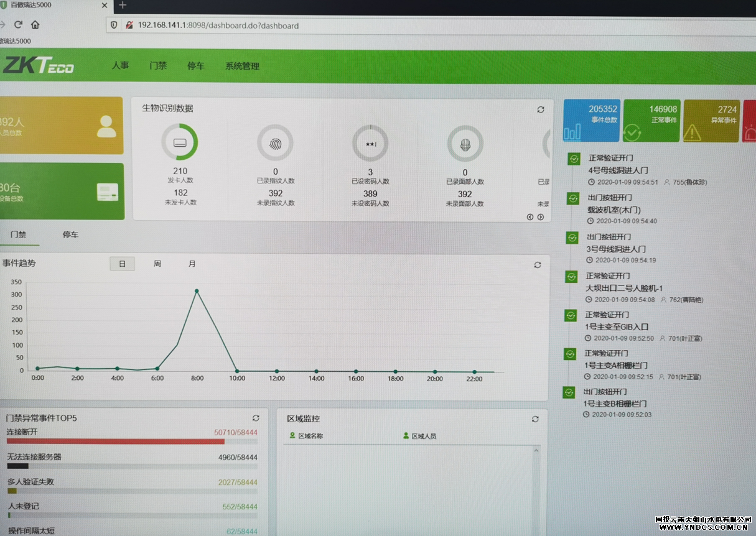Open the 人事 menu
Screen dimensions: 756x536
(x=121, y=65)
